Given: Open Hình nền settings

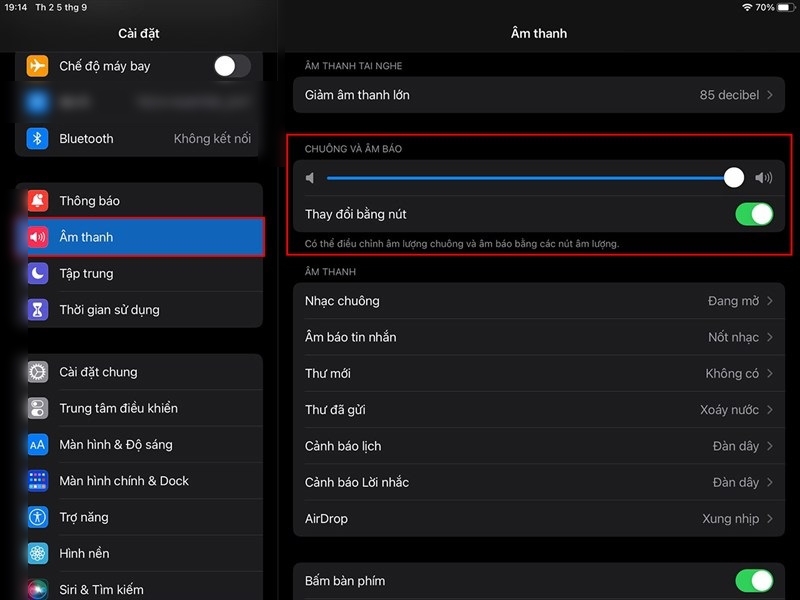Looking at the screenshot, I should click(x=139, y=553).
